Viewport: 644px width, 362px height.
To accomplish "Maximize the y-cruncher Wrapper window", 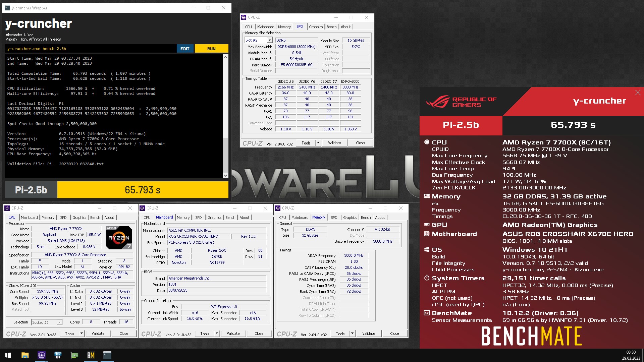I will (208, 8).
